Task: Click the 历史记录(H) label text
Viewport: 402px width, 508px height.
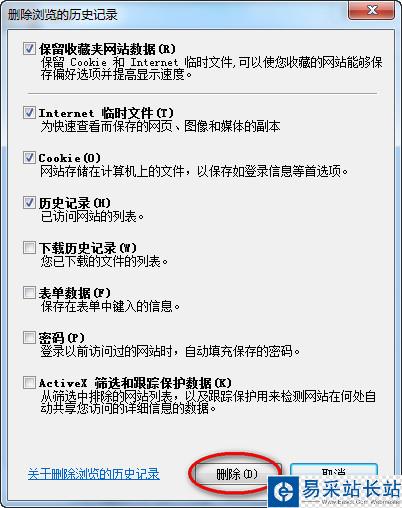Action: (74, 203)
